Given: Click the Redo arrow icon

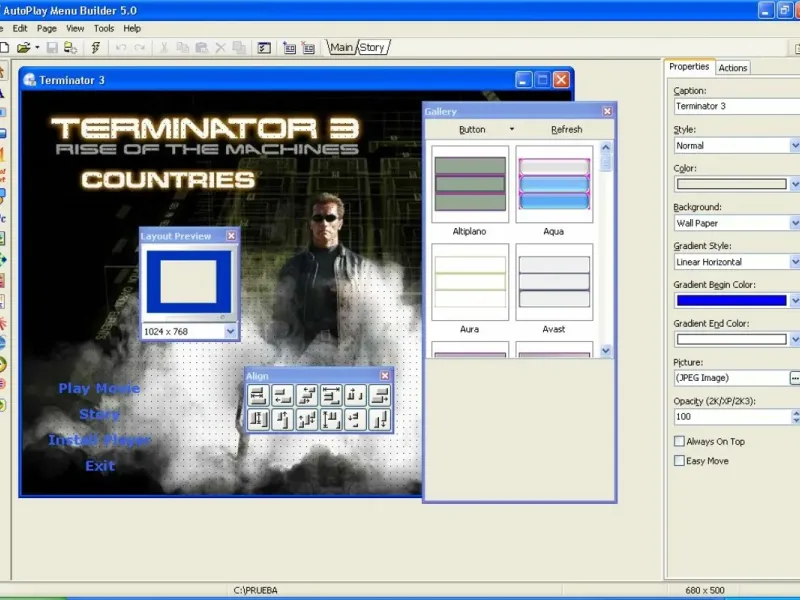Looking at the screenshot, I should click(x=139, y=48).
